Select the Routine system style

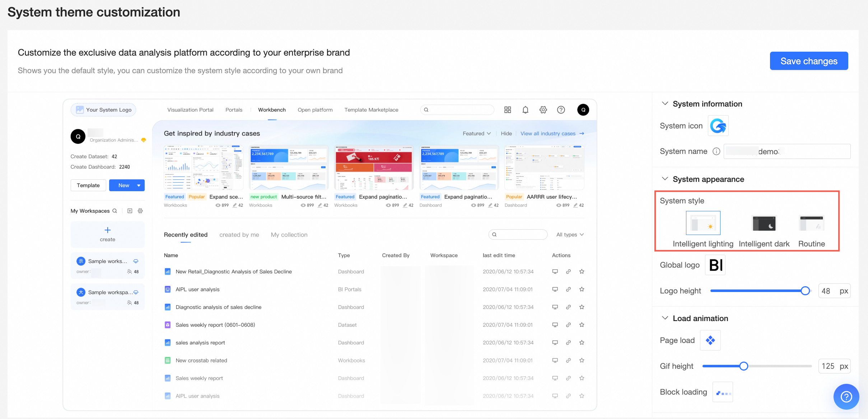pyautogui.click(x=811, y=223)
